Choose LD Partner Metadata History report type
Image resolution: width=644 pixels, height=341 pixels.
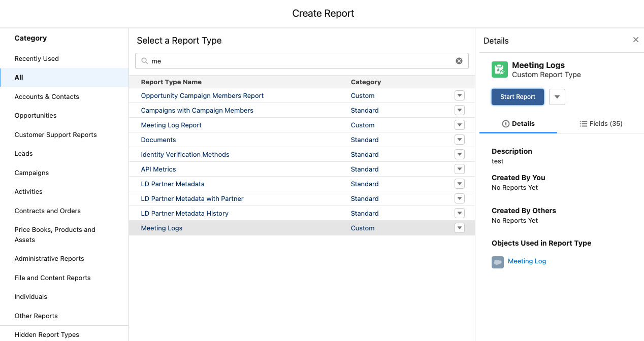click(184, 213)
